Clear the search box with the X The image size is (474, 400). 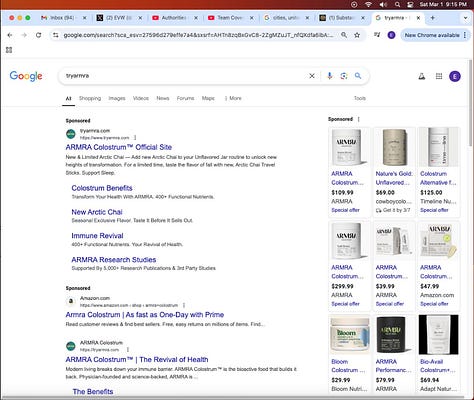point(312,76)
